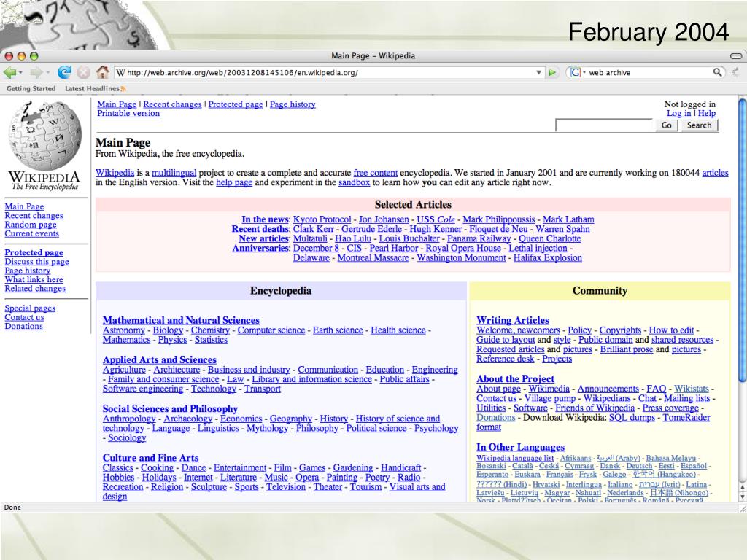Open the Forward button history dropdown arrow
The width and height of the screenshot is (747, 560).
pyautogui.click(x=47, y=73)
